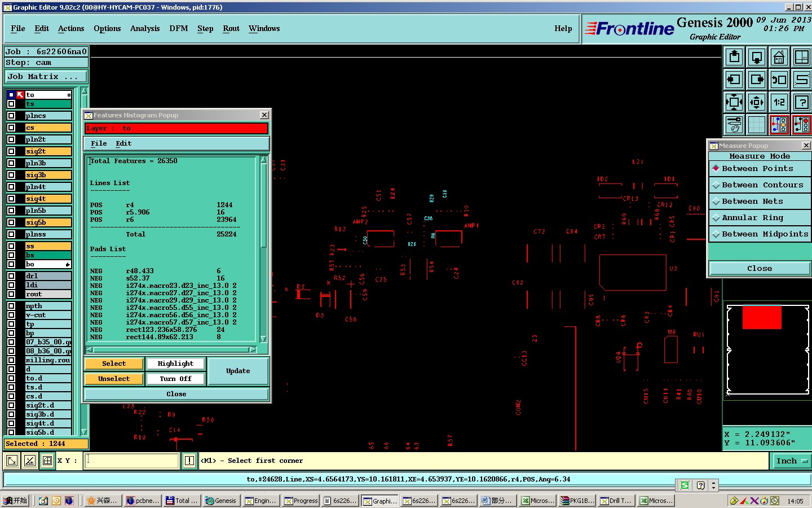
Task: Click the zoom in (expand arrows) icon
Action: [x=734, y=102]
